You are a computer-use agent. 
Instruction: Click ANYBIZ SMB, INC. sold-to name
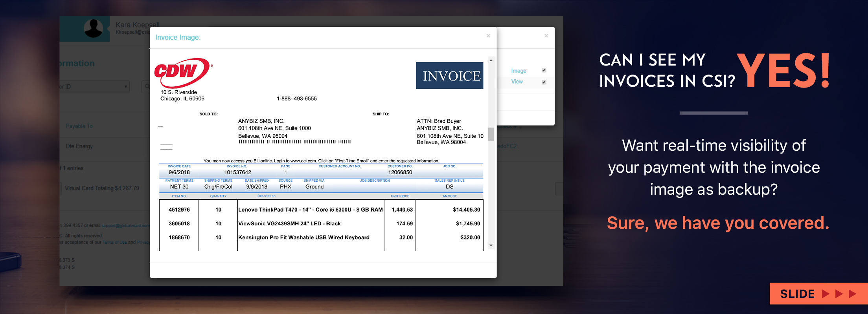pos(261,121)
